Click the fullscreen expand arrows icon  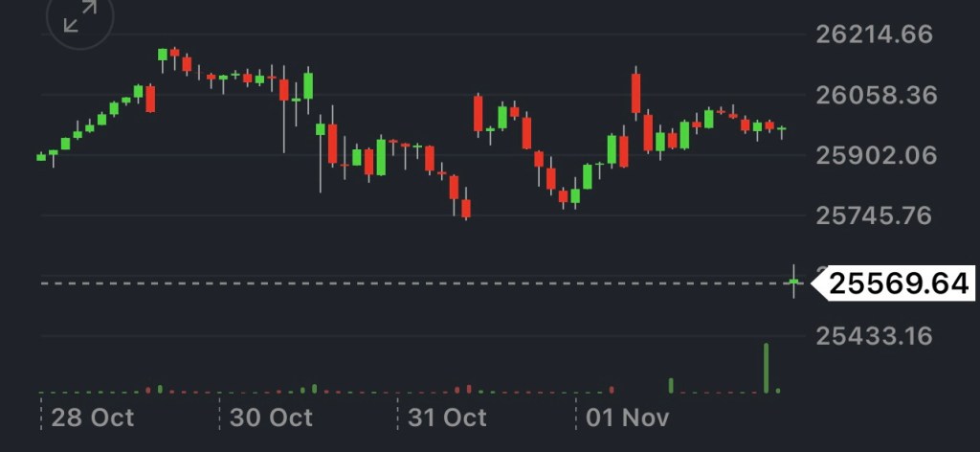click(79, 16)
